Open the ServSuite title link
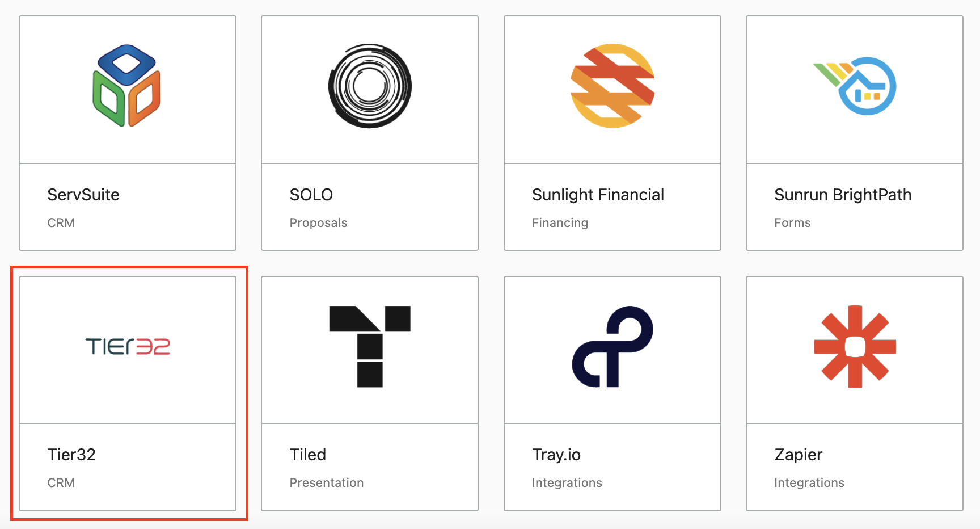The image size is (980, 529). point(83,195)
